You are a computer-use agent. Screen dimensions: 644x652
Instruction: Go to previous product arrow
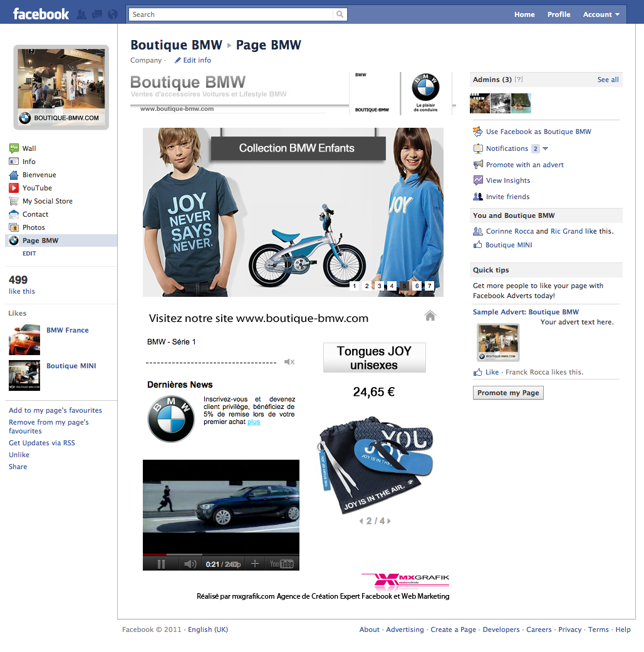[361, 521]
